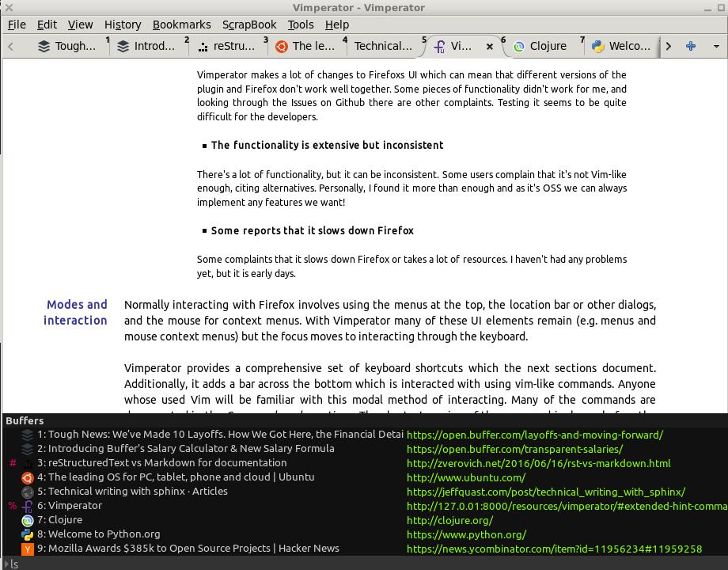Click Vimperator favicon on active tab

point(439,46)
